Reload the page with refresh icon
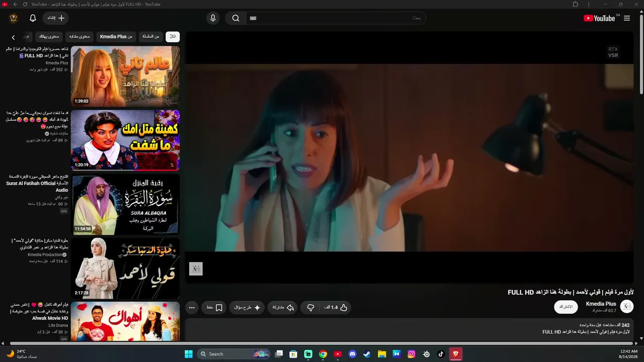This screenshot has height=362, width=644. (x=26, y=4)
